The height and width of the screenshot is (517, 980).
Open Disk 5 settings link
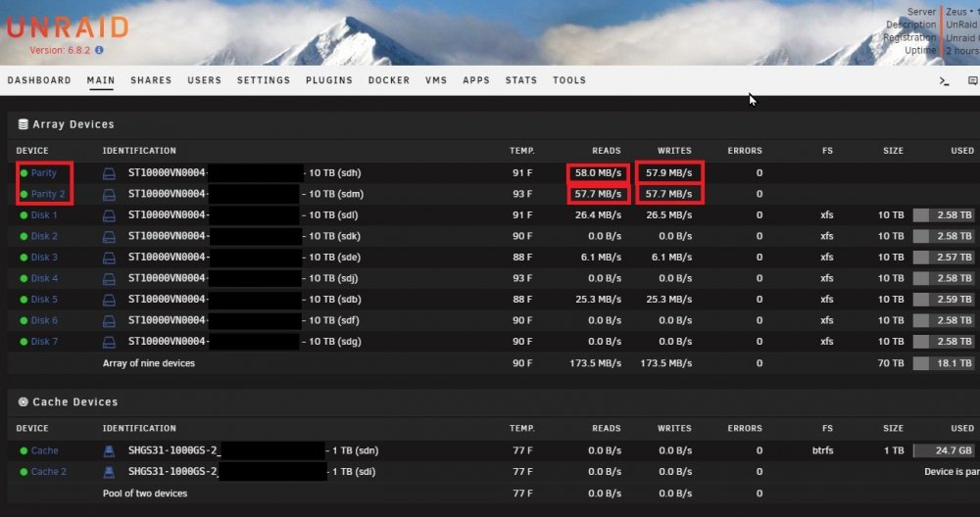44,299
